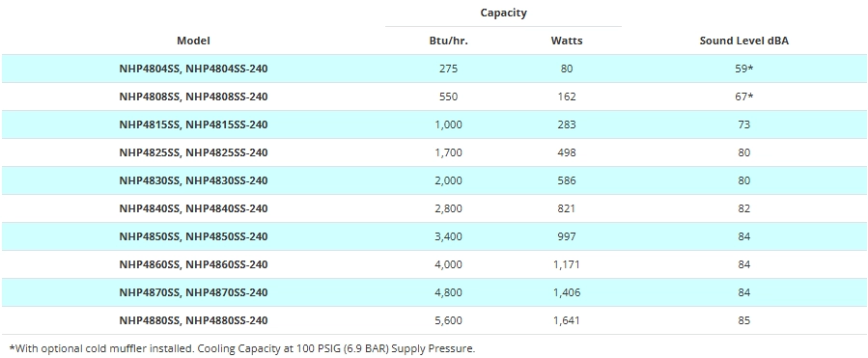Click the NHP4808SS, NHP4808SS-240 model name

tap(193, 96)
